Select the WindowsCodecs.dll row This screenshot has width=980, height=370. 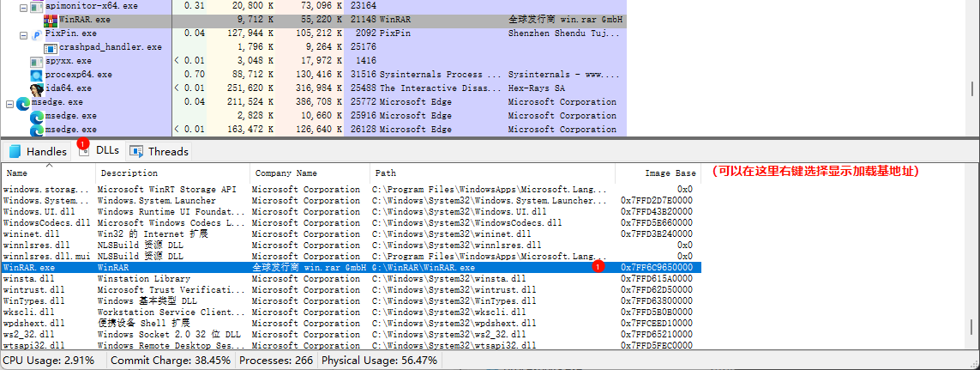[x=352, y=223]
